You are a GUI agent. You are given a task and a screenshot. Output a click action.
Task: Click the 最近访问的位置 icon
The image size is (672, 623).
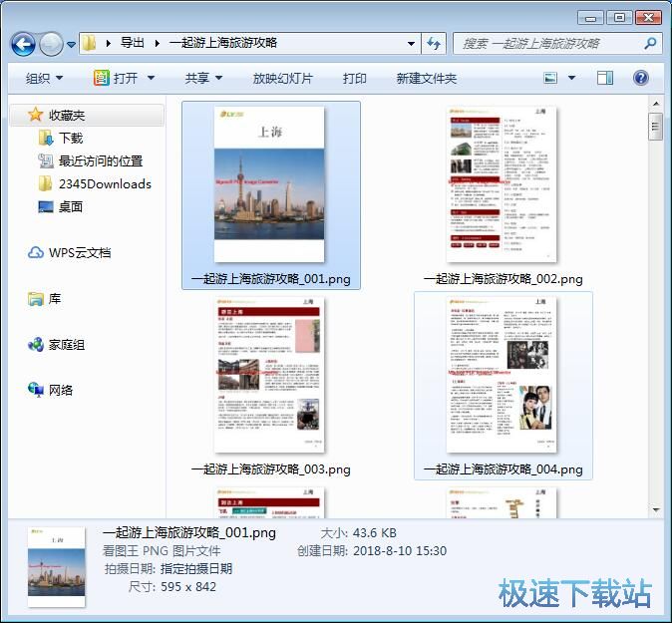tap(46, 160)
